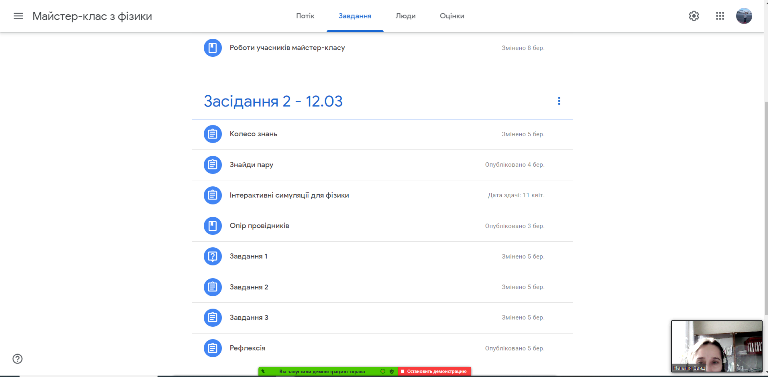Switch to the Потік tab
768x377 pixels.
click(x=305, y=16)
